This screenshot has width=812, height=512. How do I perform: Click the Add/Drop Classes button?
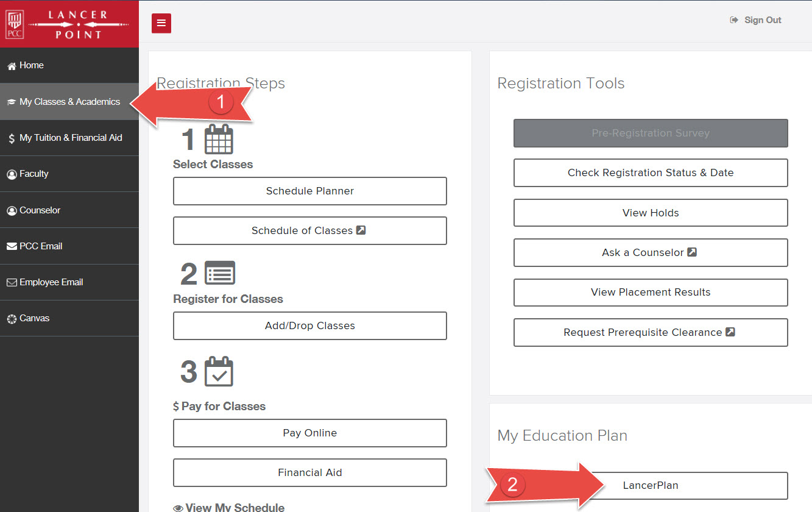coord(309,326)
